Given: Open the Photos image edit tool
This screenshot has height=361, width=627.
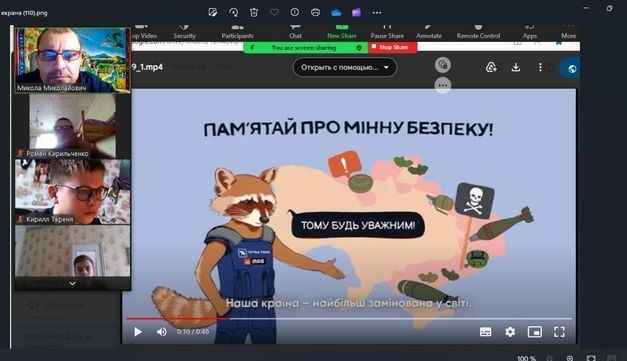Looking at the screenshot, I should pyautogui.click(x=213, y=12).
